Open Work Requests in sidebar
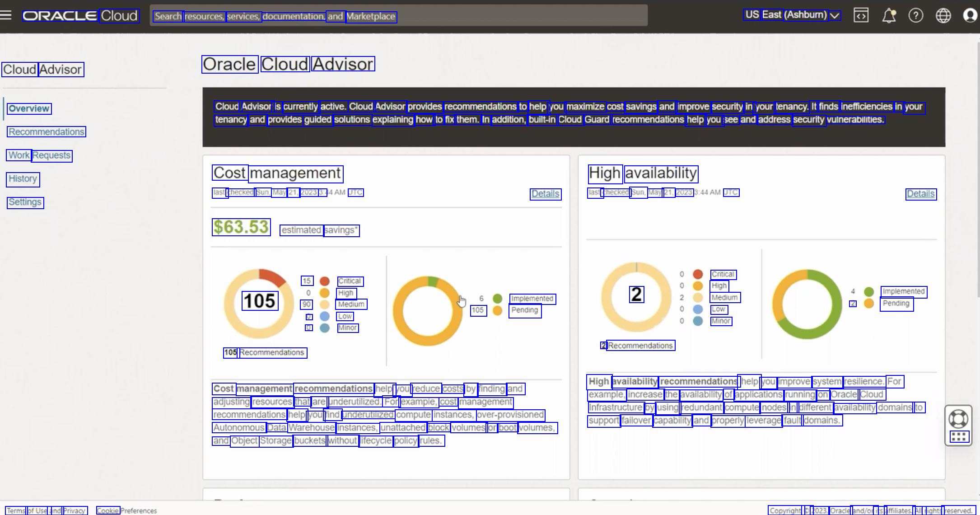980x515 pixels. pyautogui.click(x=39, y=155)
